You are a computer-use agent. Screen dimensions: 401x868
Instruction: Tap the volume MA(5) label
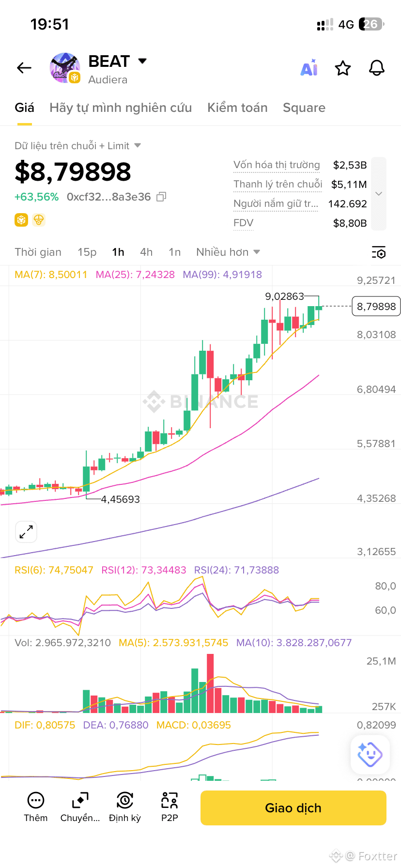pos(173,643)
